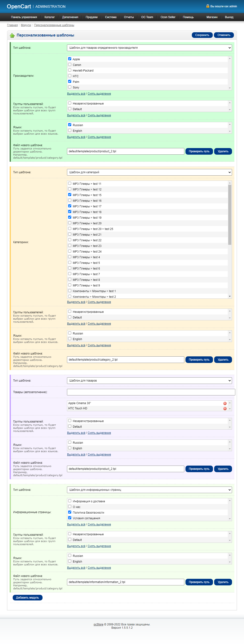Add a new module with Добавить модуль
This screenshot has height=644, width=244.
pos(28,597)
